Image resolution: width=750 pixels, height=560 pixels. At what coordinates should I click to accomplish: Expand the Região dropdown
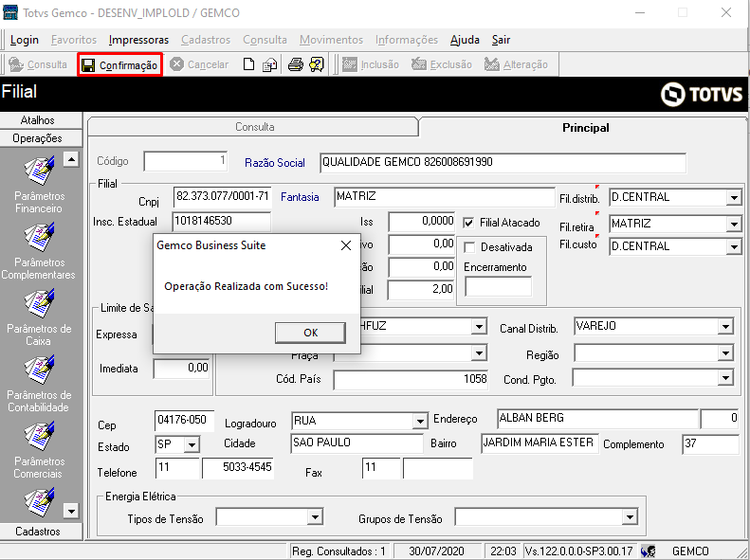[725, 353]
